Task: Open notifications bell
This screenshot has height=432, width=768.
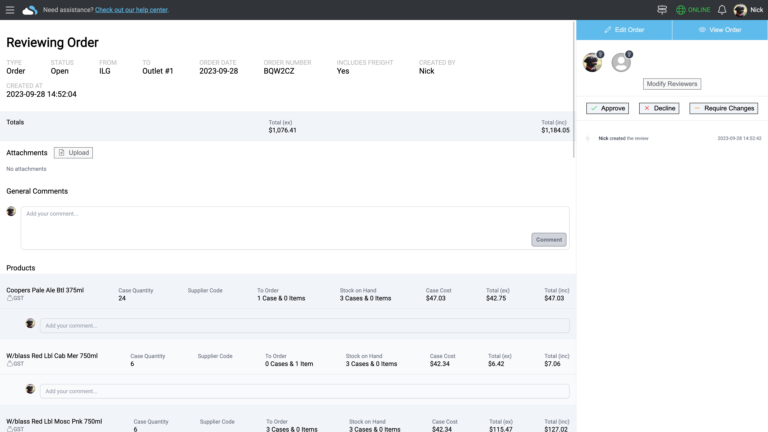Action: click(722, 10)
